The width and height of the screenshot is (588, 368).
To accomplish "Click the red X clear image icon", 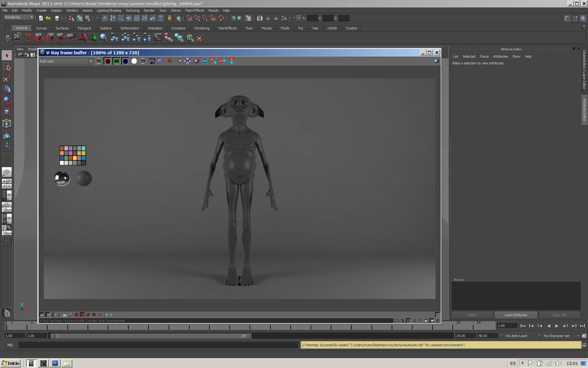I will [169, 61].
